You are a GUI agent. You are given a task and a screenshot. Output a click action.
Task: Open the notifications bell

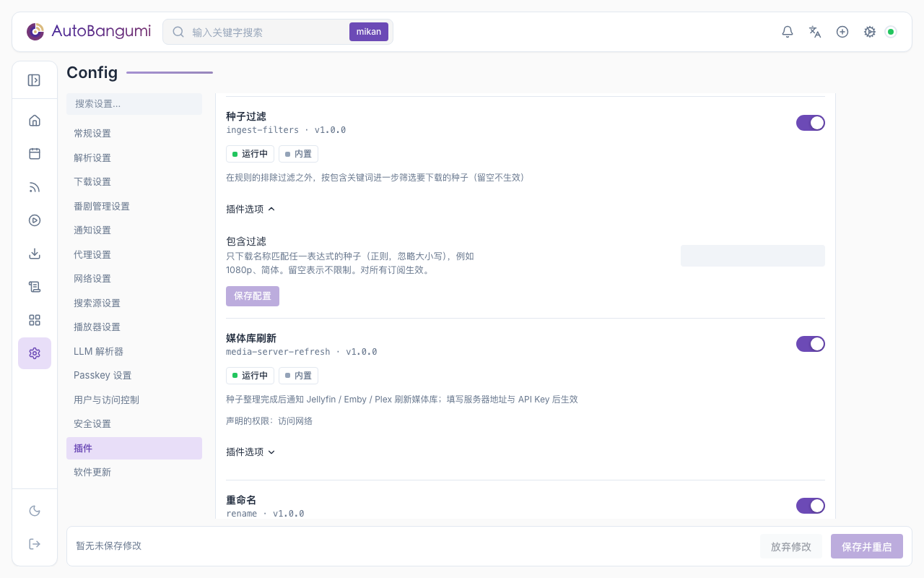pyautogui.click(x=788, y=32)
